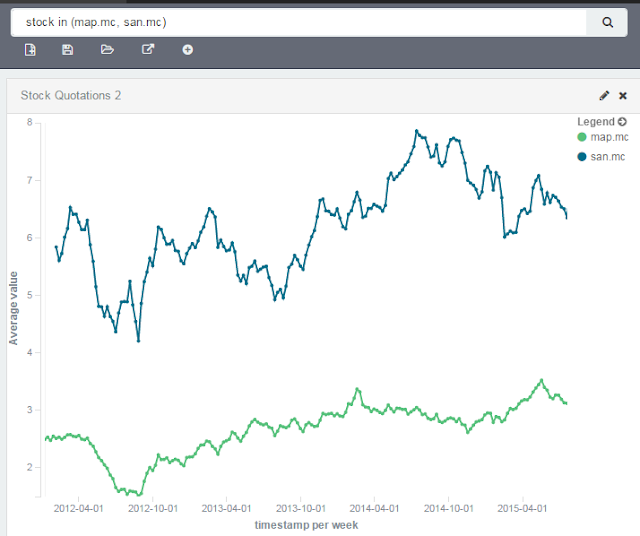640x536 pixels.
Task: Share the dashboard with the external link icon
Action: coord(148,49)
